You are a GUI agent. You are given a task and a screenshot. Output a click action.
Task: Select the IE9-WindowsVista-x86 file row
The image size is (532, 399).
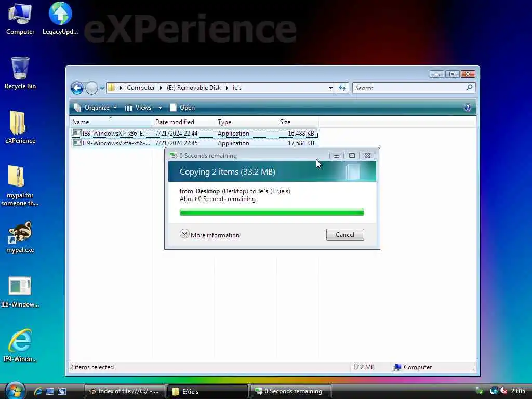point(194,143)
